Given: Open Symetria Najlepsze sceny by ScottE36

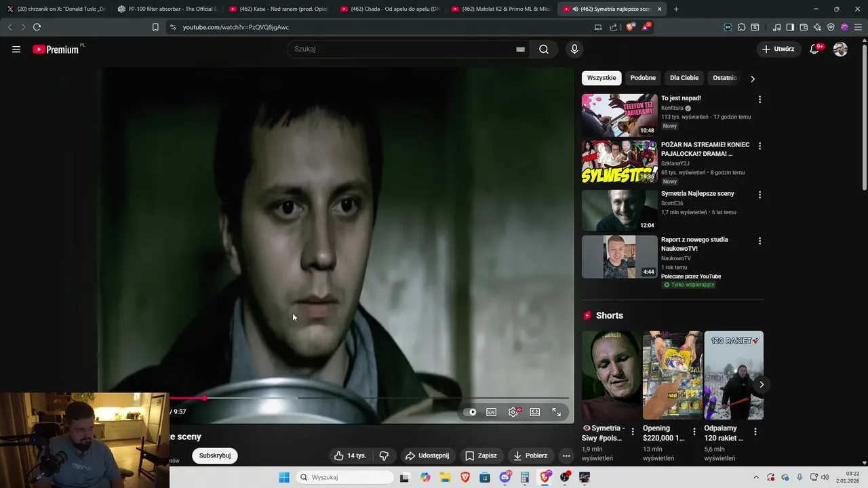Looking at the screenshot, I should click(697, 193).
